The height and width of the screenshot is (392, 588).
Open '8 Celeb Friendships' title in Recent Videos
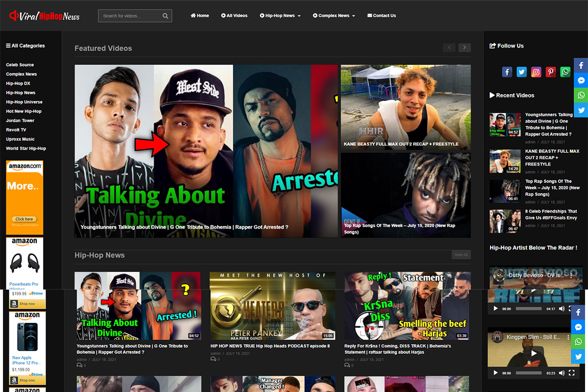pyautogui.click(x=551, y=215)
